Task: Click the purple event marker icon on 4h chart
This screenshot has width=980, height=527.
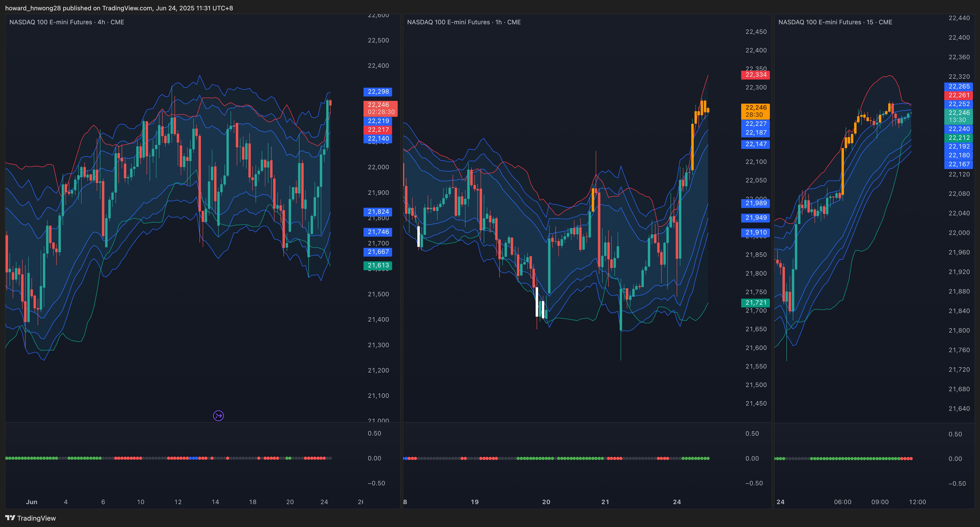Action: pos(218,416)
